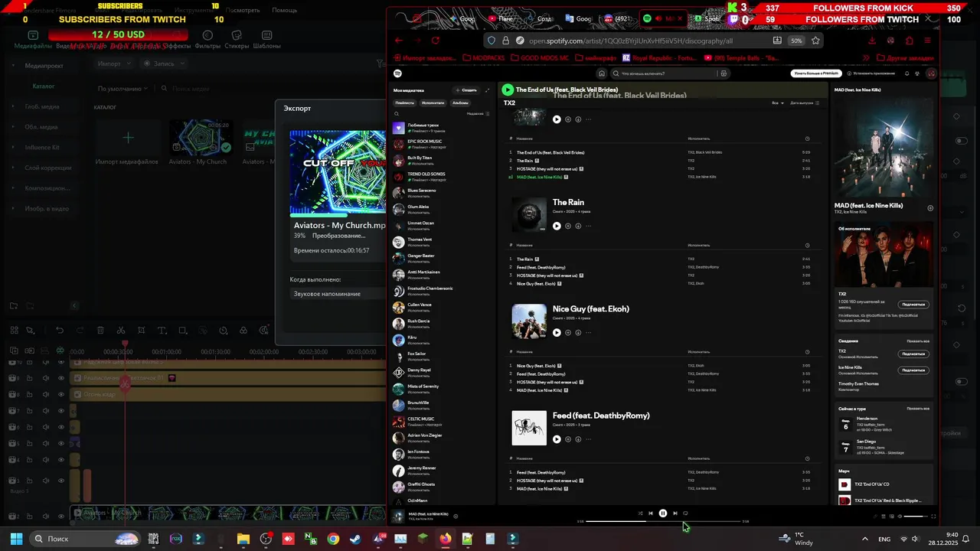This screenshot has height=551, width=980.
Task: Open library sort Недавние dropdown
Action: point(478,113)
